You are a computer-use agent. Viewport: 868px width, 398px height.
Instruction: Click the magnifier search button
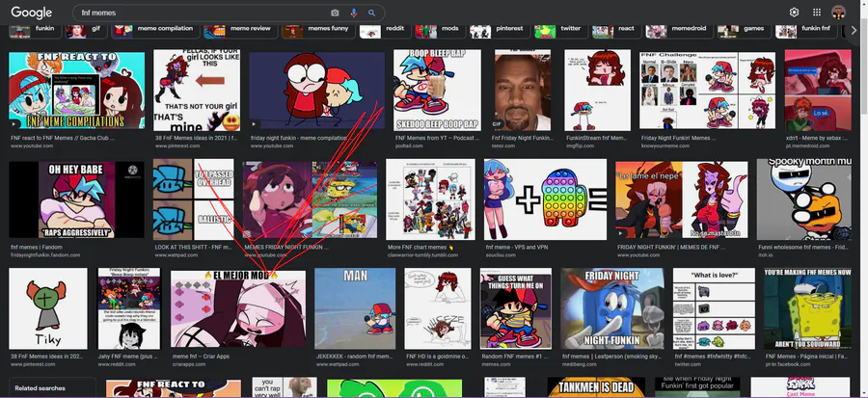pos(372,13)
